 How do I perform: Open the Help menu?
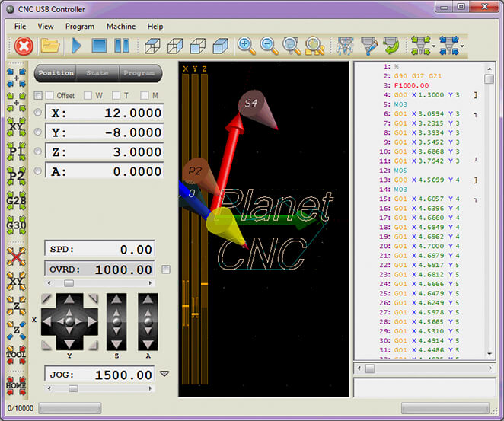pyautogui.click(x=155, y=27)
